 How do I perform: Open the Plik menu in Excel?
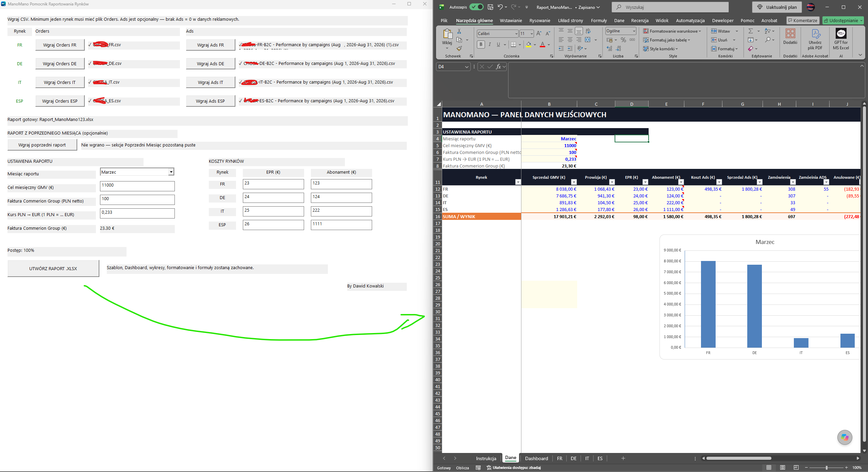click(x=444, y=20)
